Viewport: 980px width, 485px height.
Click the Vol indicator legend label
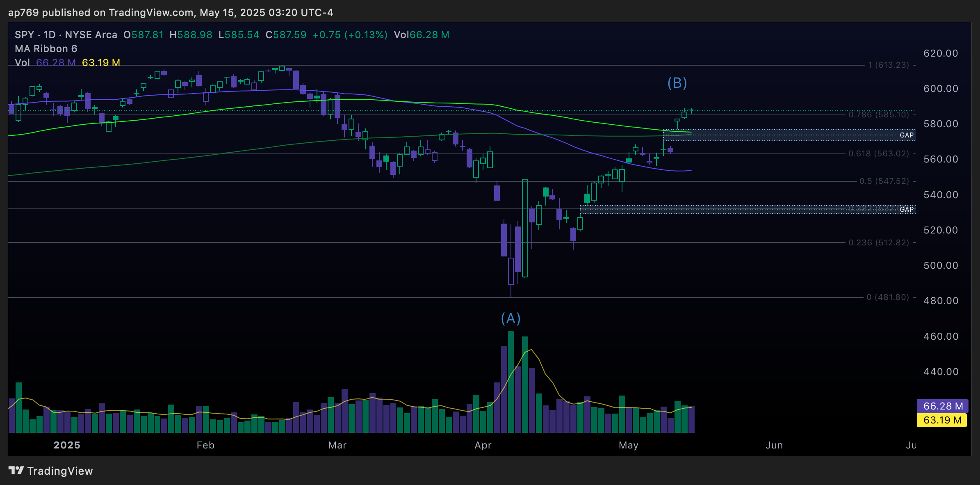(22, 63)
